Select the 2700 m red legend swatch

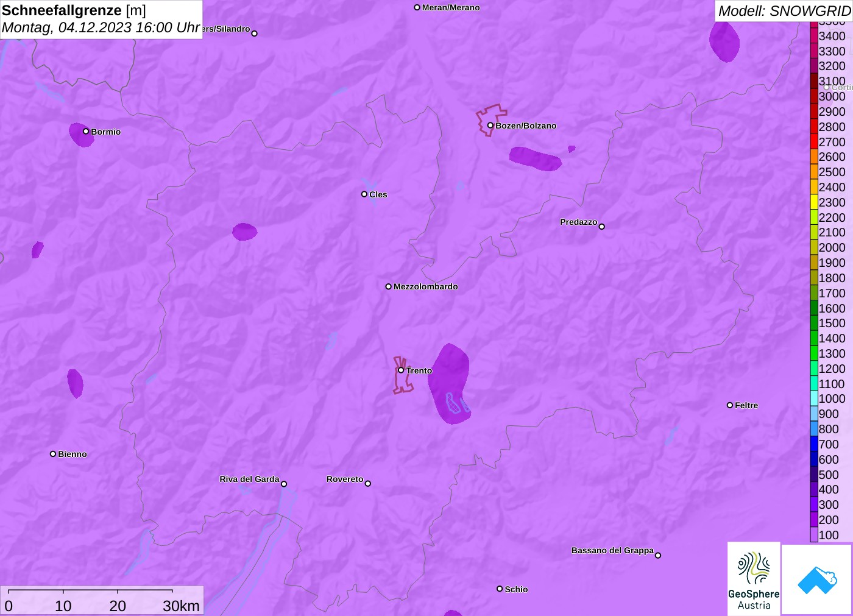[x=814, y=142]
